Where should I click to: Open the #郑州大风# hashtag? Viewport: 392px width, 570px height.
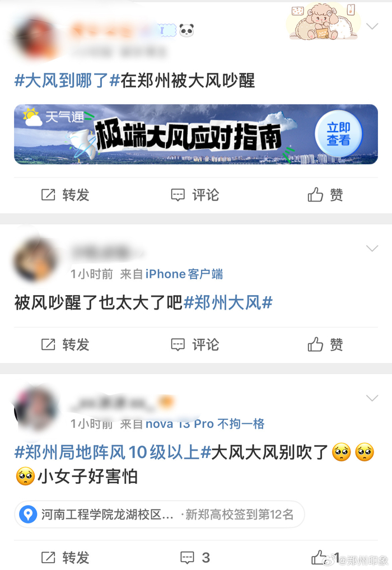(x=228, y=303)
